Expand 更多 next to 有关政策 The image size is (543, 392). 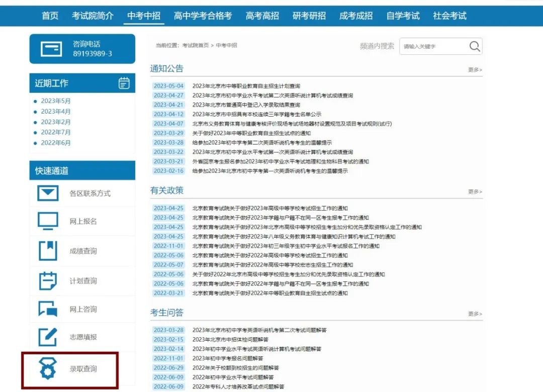click(x=475, y=191)
